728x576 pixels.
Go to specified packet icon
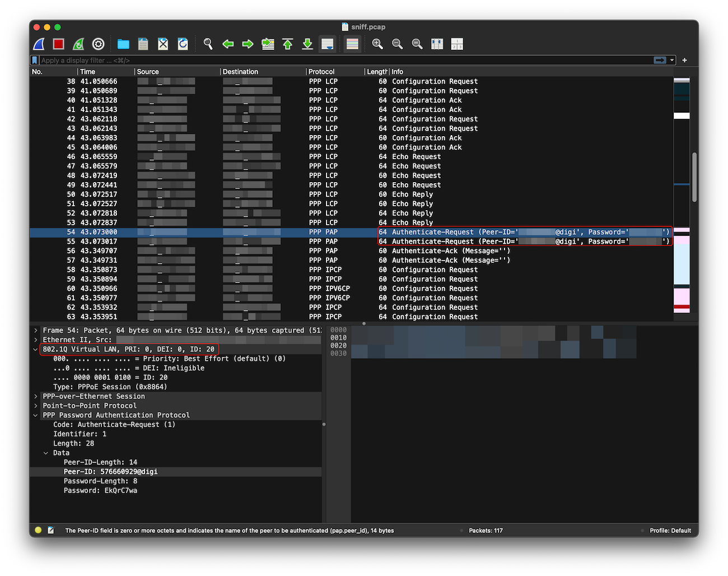268,44
